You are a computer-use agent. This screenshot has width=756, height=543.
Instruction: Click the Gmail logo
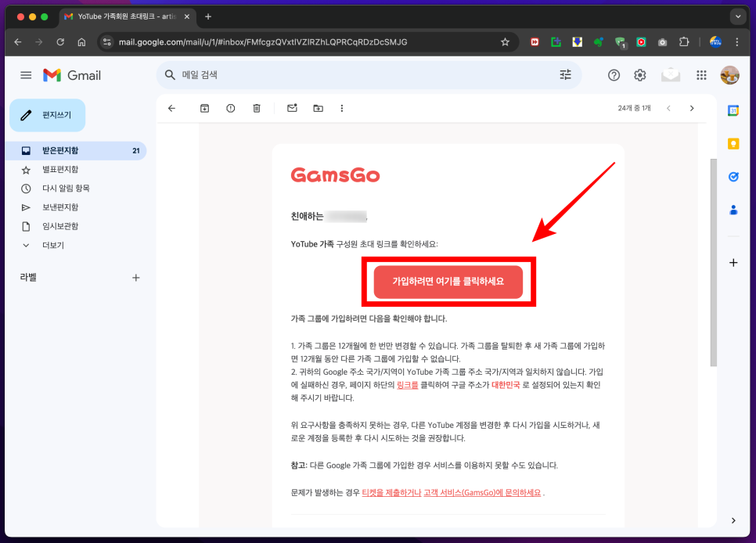pos(72,75)
